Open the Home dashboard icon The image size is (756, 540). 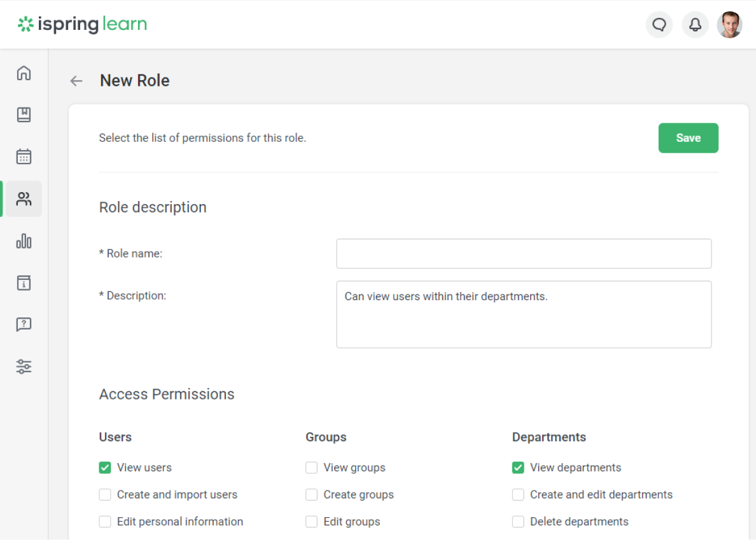[x=24, y=73]
